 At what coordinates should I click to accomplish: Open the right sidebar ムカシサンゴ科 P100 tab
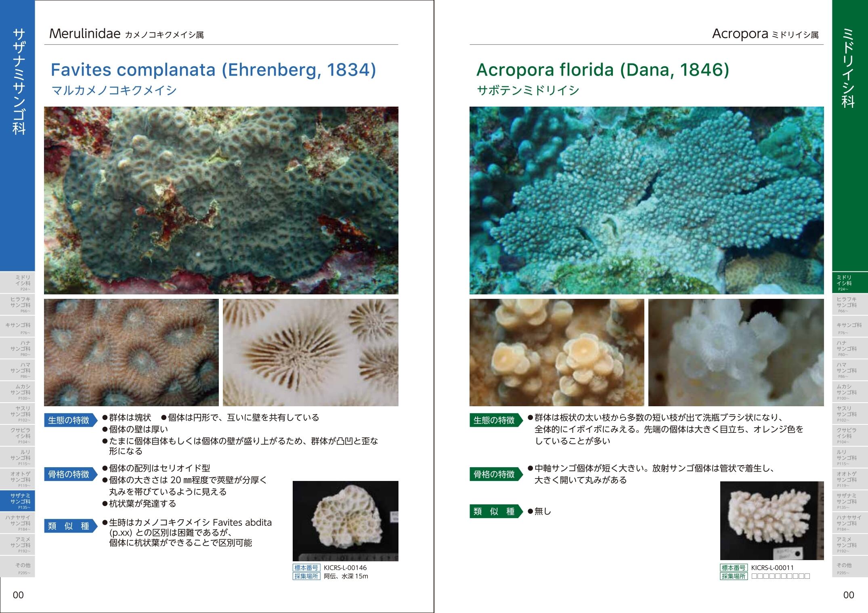tap(849, 392)
